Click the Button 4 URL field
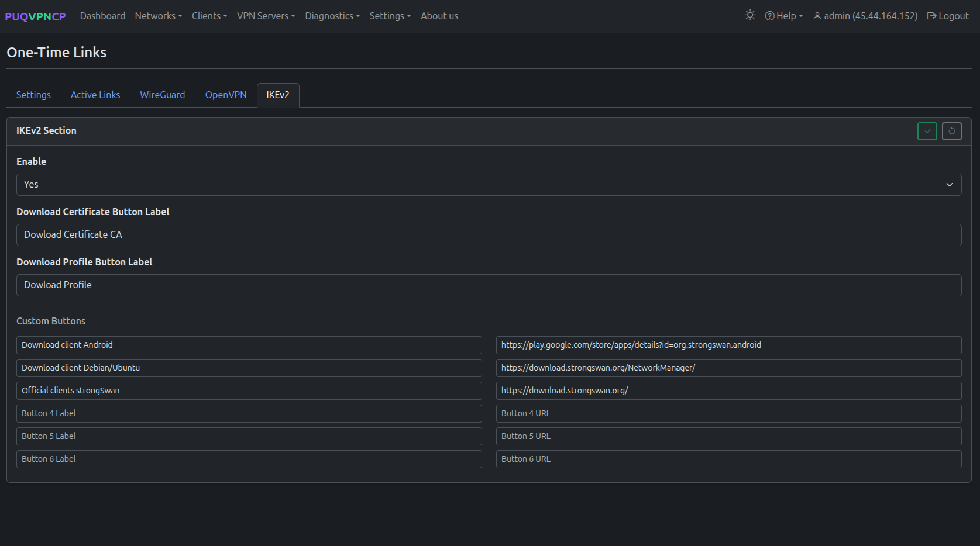 point(729,413)
